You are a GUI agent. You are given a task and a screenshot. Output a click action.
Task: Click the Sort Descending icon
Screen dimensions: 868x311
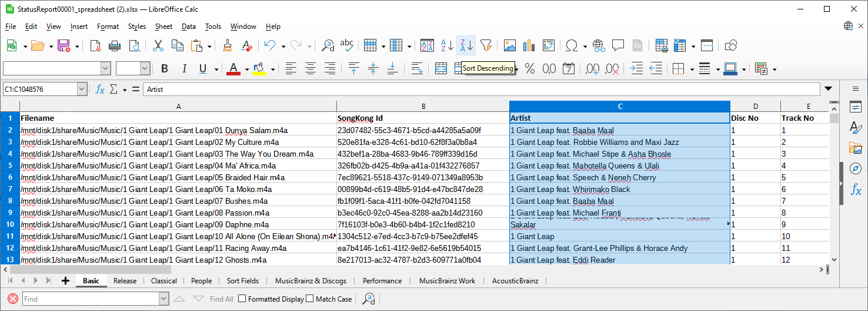466,45
